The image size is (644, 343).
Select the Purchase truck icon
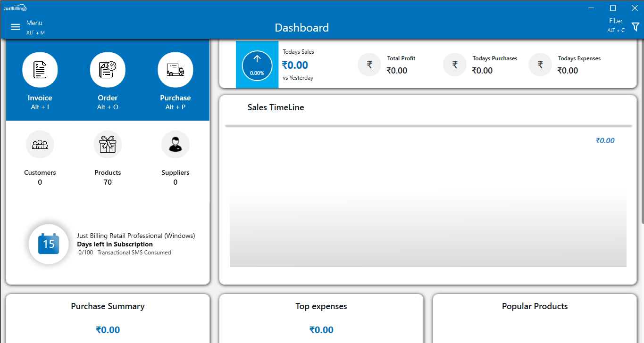tap(175, 70)
